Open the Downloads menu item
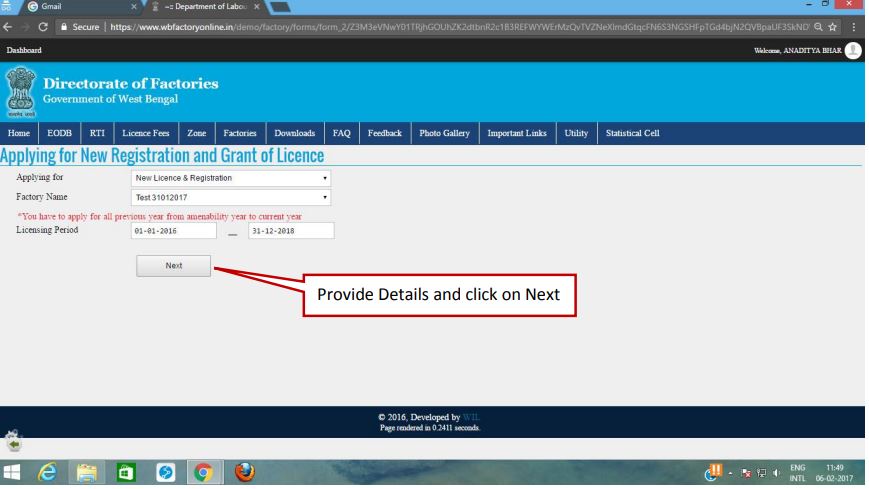 [295, 134]
